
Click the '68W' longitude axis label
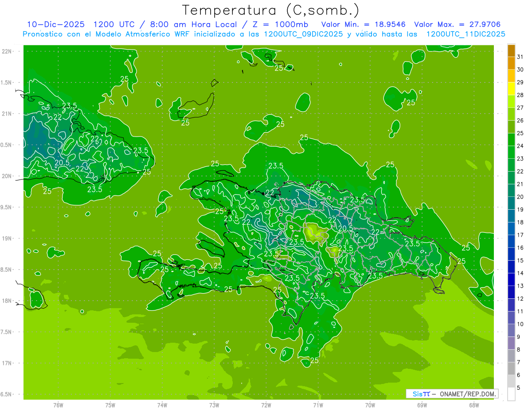474,405
